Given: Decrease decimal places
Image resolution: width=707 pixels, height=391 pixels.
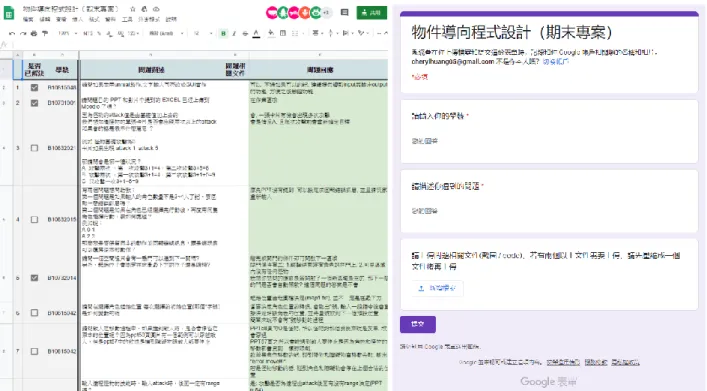Looking at the screenshot, I should [110, 33].
